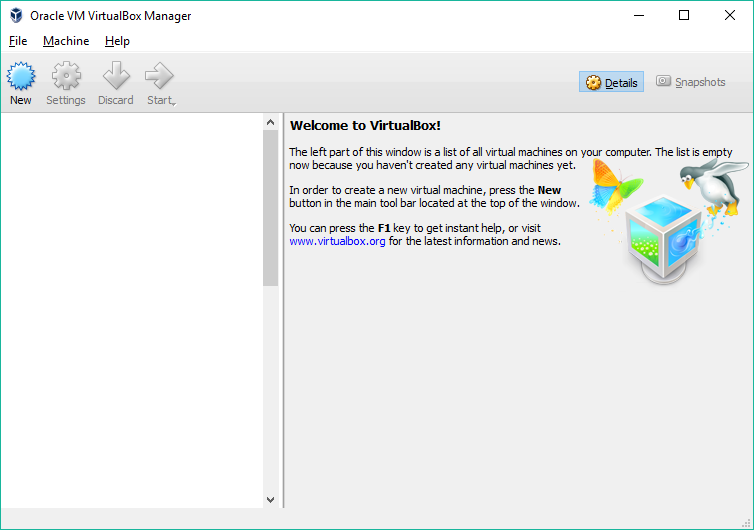This screenshot has width=754, height=530.
Task: Follow the www.virtualbox.org link
Action: point(337,241)
